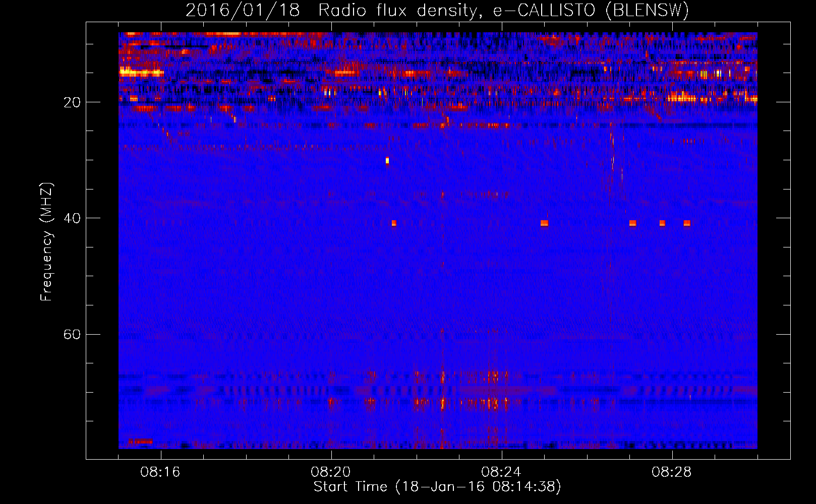
Task: Click the 08:20 time tick label
Action: point(331,472)
